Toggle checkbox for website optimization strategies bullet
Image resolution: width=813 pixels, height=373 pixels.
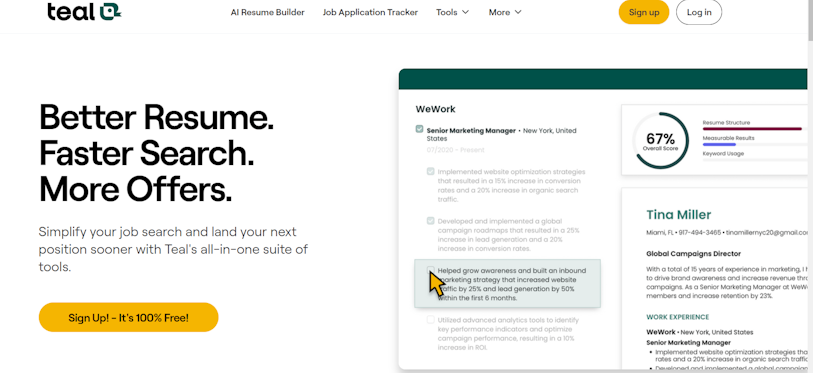click(430, 171)
